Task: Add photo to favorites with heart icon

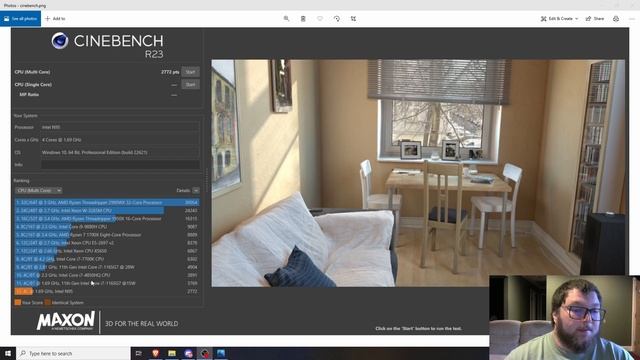Action: (x=320, y=19)
